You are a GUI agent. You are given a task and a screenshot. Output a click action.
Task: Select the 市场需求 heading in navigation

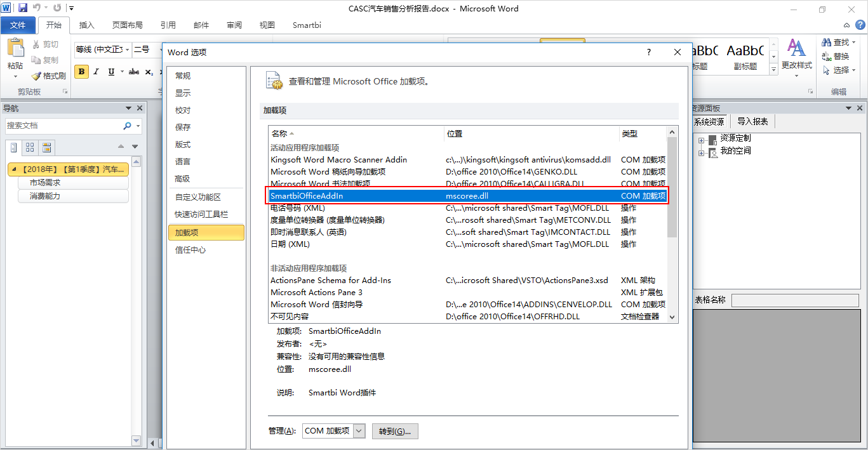click(73, 183)
